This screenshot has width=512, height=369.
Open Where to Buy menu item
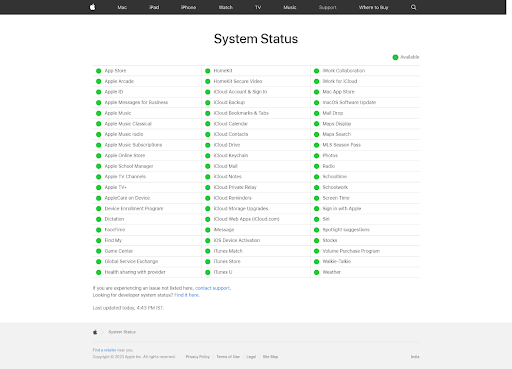point(373,7)
